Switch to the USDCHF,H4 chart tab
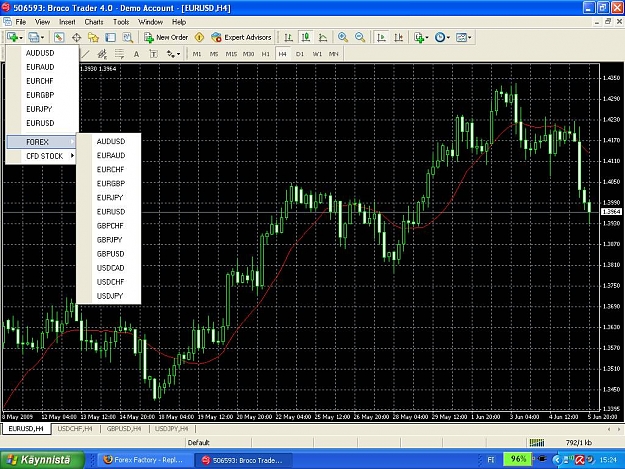 (x=75, y=429)
